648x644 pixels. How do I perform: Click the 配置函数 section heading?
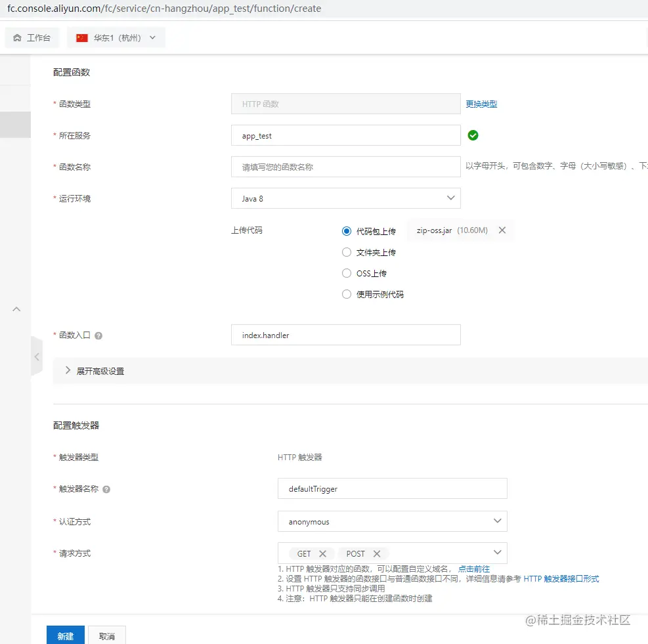pos(72,72)
